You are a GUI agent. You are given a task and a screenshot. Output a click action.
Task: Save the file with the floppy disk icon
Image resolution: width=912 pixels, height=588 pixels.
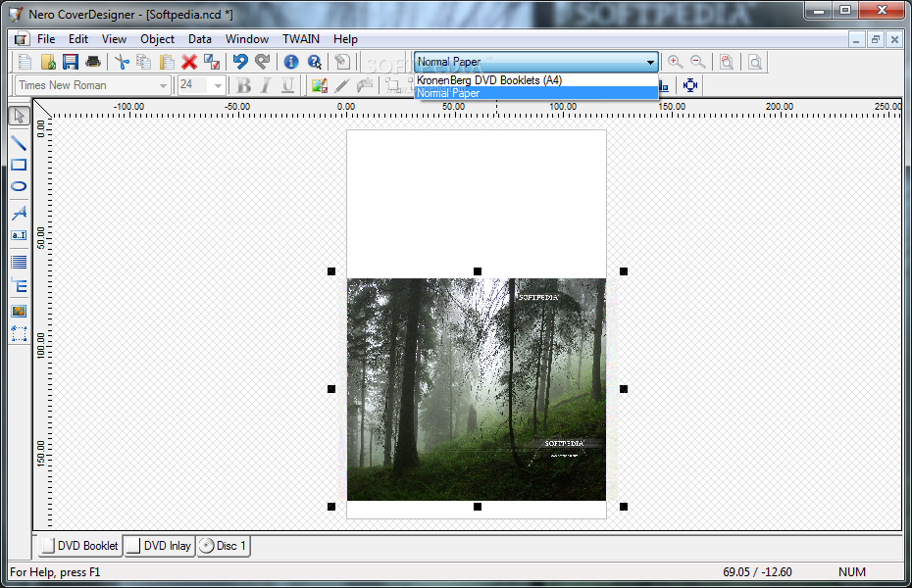(x=71, y=62)
